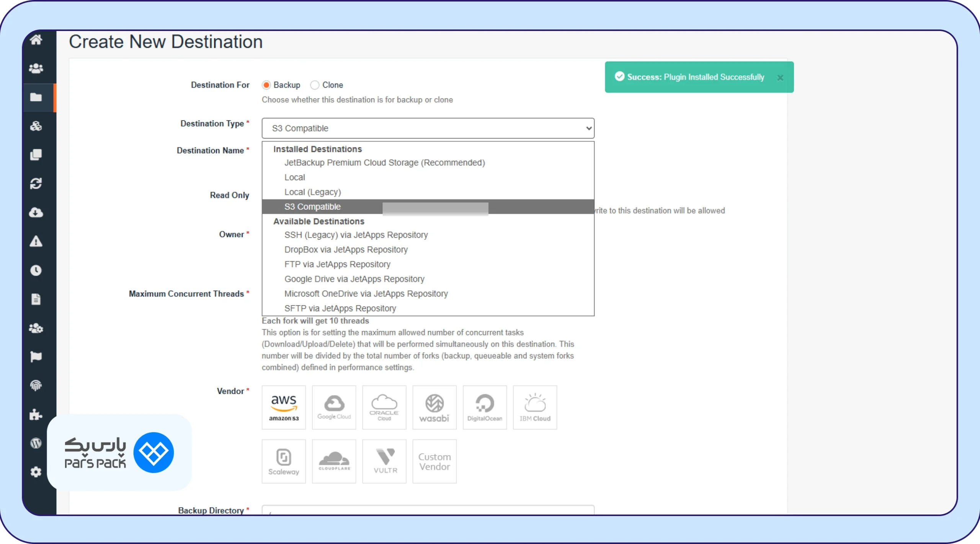Select the IBM Cloud vendor tile
Screen dimensions: 980x544
click(535, 407)
